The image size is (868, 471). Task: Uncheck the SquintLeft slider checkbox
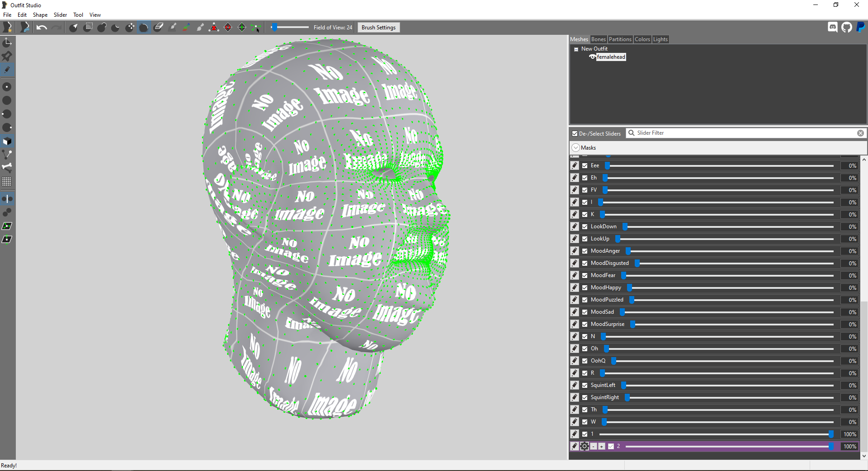(x=585, y=386)
